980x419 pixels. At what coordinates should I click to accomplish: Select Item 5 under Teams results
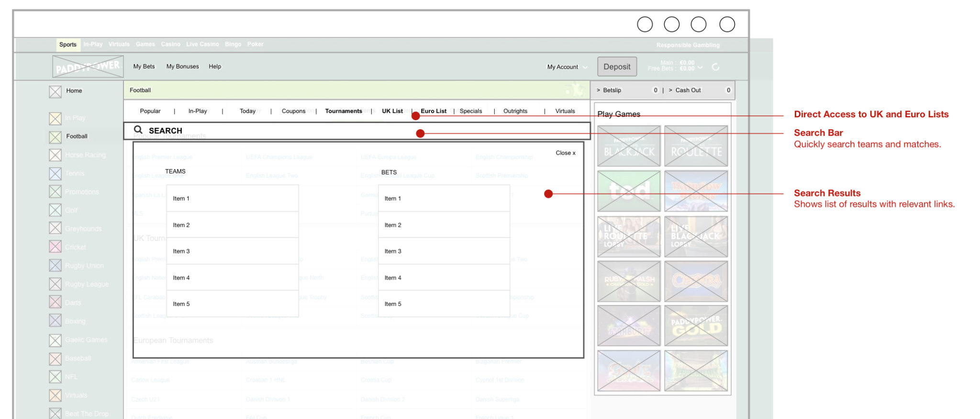[233, 304]
